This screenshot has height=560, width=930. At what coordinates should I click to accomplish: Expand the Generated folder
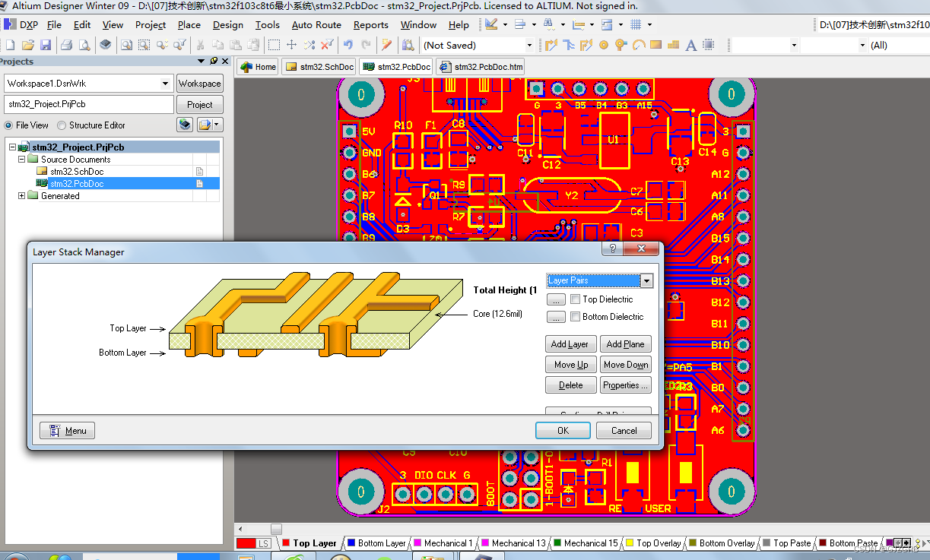click(x=22, y=196)
